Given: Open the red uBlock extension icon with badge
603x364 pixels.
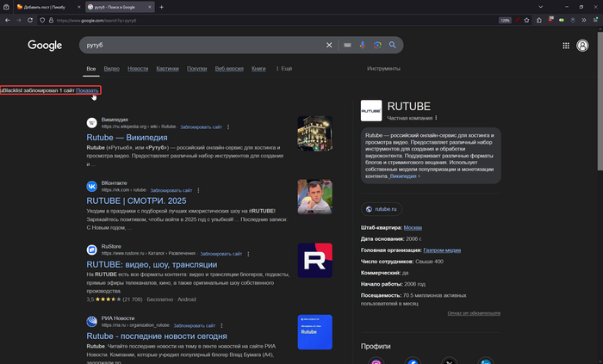Looking at the screenshot, I should click(x=550, y=20).
